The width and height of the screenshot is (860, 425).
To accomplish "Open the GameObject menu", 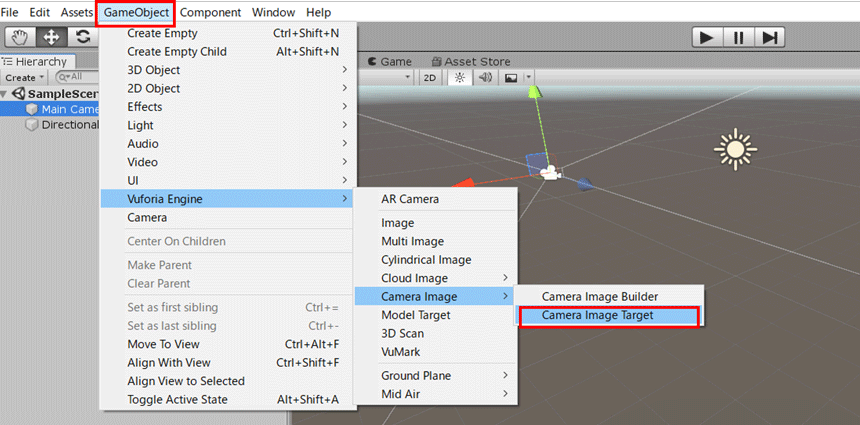I will point(136,12).
